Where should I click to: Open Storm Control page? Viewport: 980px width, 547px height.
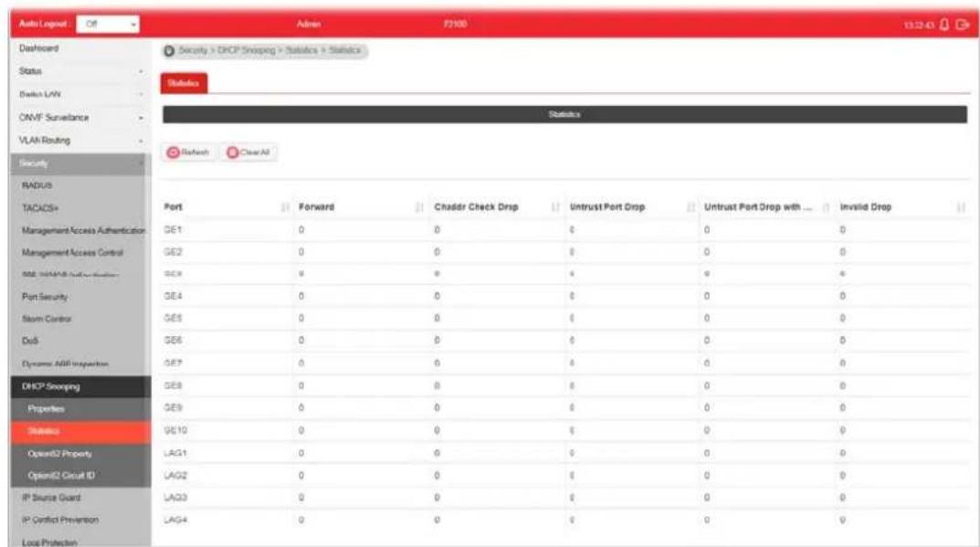(x=80, y=319)
